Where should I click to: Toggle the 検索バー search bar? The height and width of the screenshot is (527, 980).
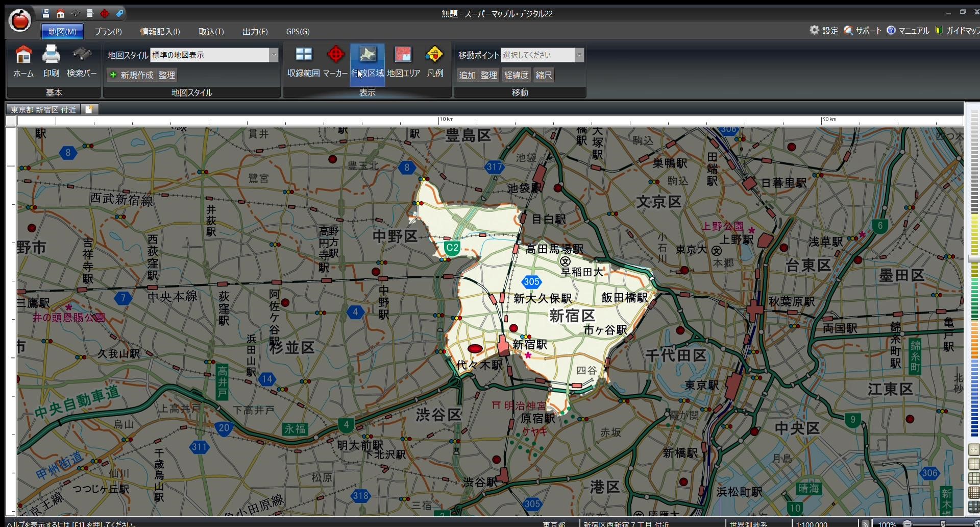point(82,62)
